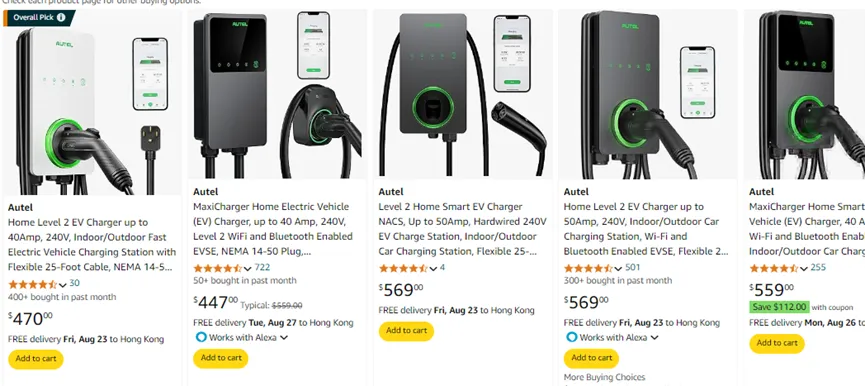This screenshot has width=865, height=386.
Task: Add the NACS 50Amp charger to cart
Action: pyautogui.click(x=407, y=331)
